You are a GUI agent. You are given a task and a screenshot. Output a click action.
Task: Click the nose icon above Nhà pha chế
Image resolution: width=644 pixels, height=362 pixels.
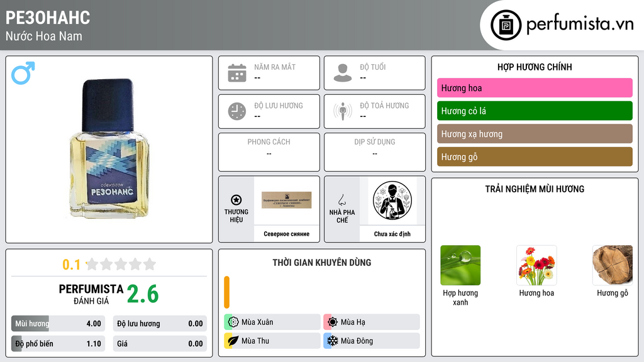tap(341, 200)
